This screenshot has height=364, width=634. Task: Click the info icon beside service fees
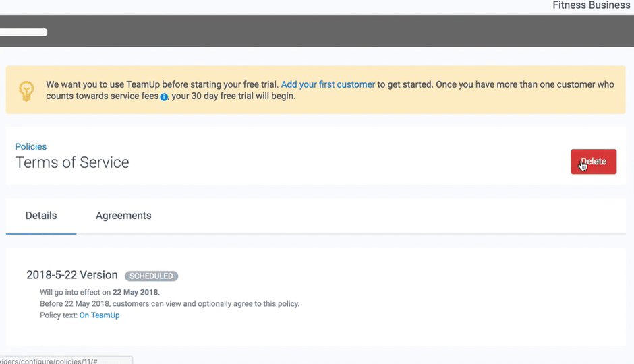164,97
